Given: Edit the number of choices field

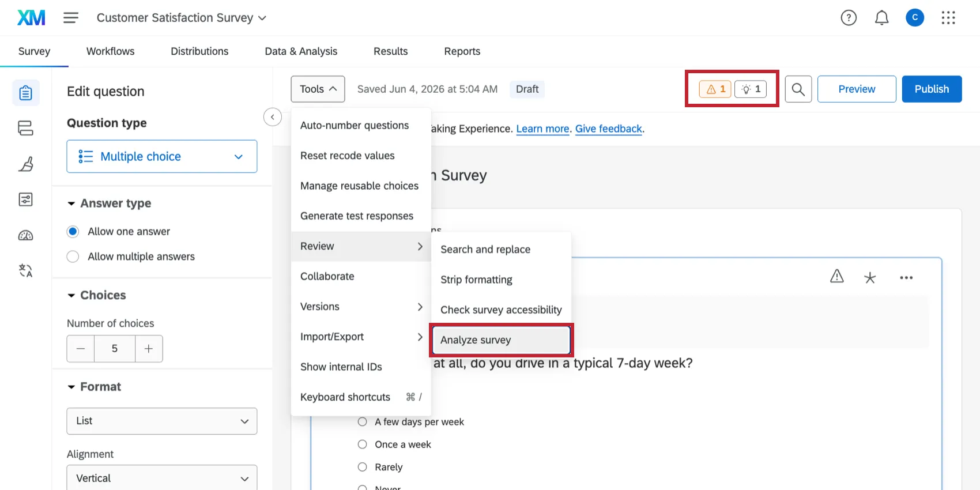Looking at the screenshot, I should click(x=115, y=349).
